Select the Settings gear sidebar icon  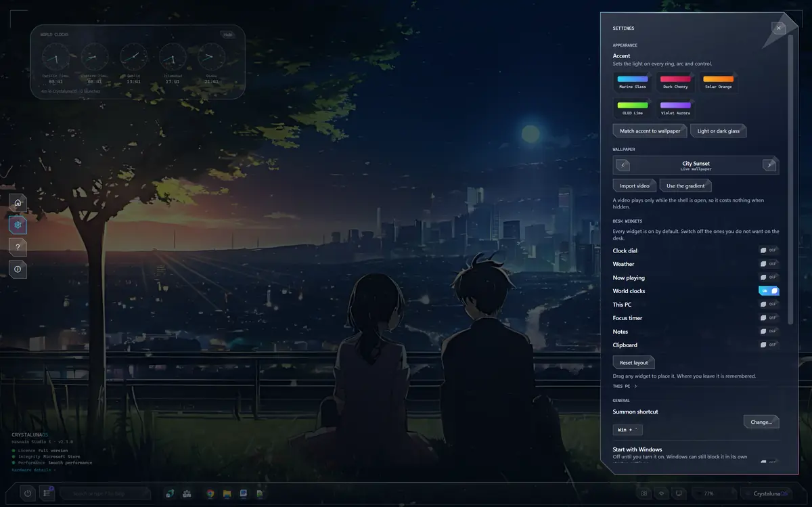(x=18, y=225)
